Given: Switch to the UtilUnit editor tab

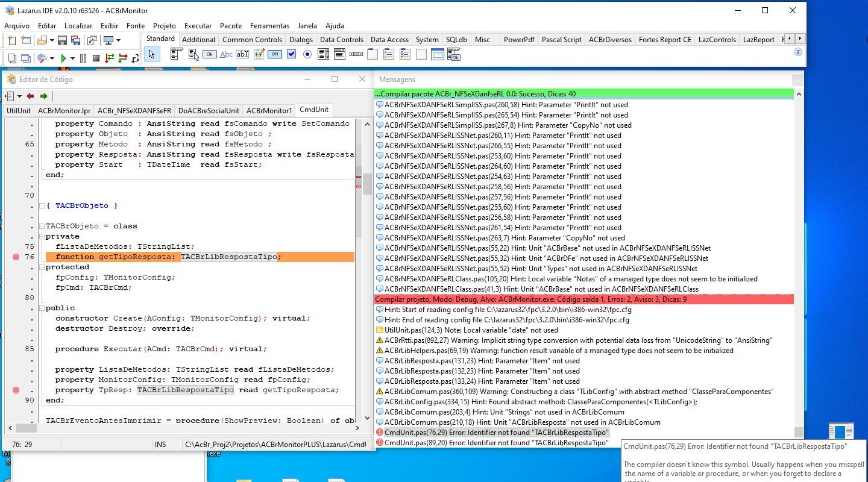Looking at the screenshot, I should [19, 111].
